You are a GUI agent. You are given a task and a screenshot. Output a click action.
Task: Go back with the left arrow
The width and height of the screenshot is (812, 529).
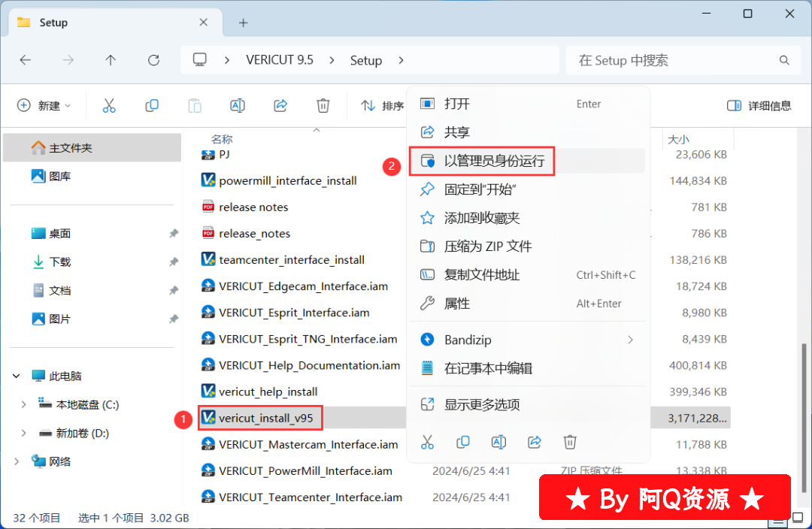tap(26, 60)
